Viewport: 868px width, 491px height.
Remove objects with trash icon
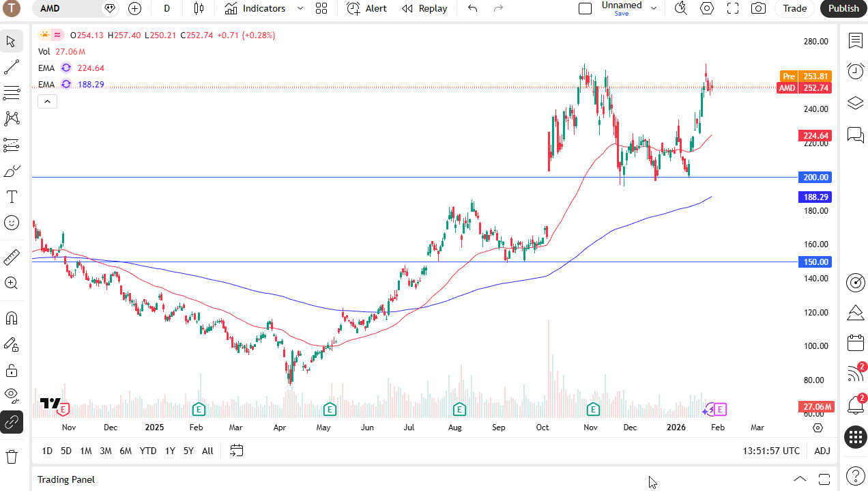pos(12,456)
